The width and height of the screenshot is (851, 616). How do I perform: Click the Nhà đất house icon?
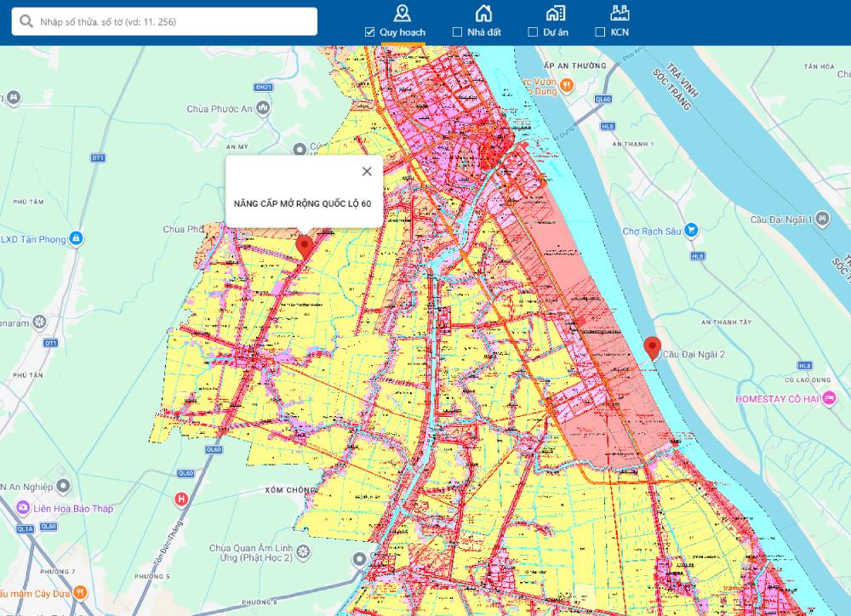[483, 12]
